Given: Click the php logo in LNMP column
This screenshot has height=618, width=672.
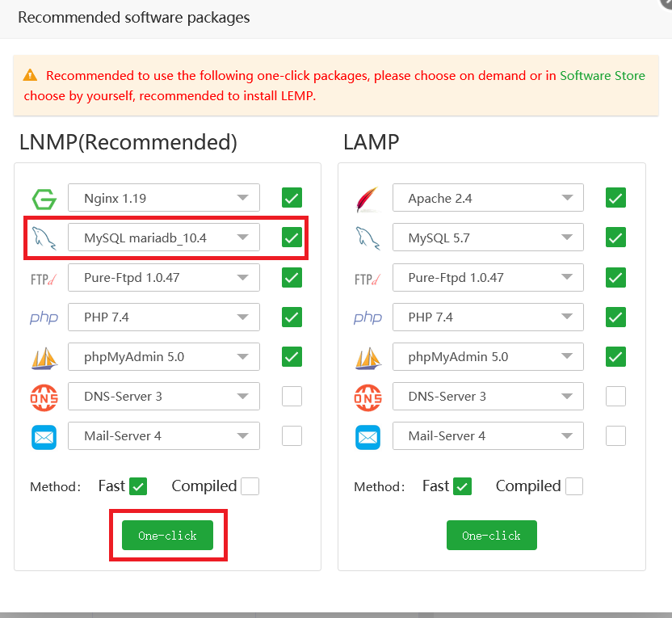Looking at the screenshot, I should (x=44, y=317).
